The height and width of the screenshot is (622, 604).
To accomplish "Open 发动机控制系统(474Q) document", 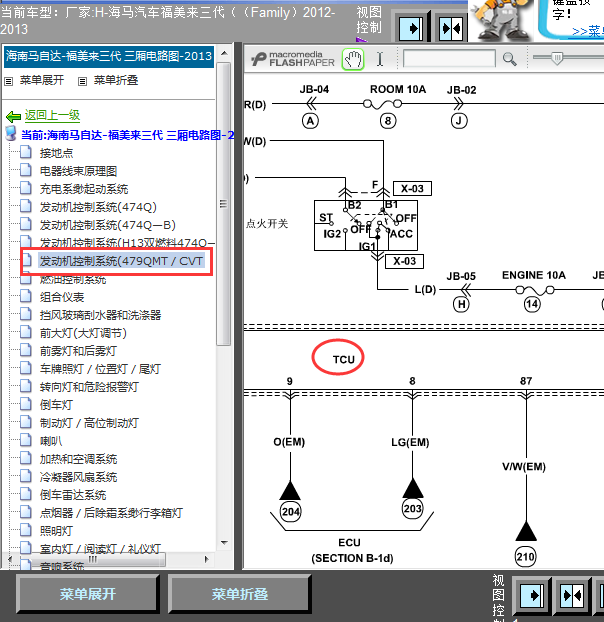I will point(98,207).
